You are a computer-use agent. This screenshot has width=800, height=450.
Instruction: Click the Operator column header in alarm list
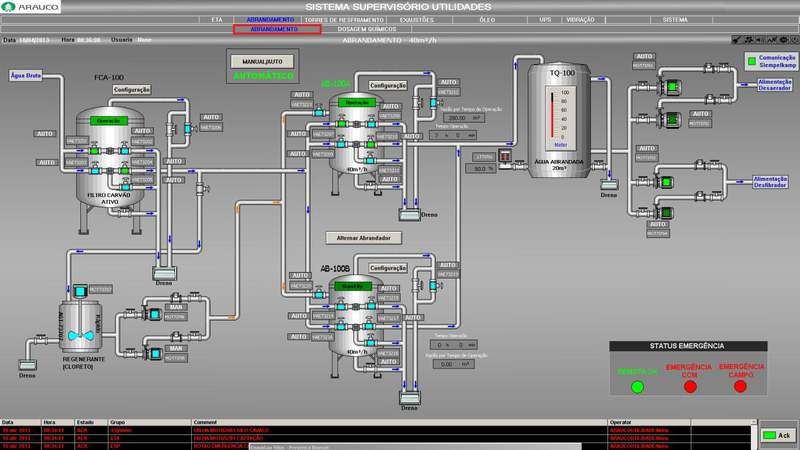pos(649,422)
